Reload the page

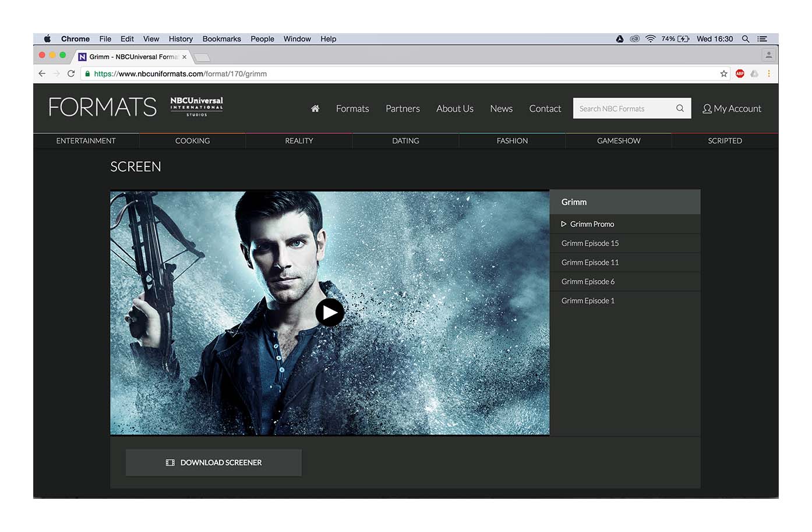pyautogui.click(x=71, y=74)
